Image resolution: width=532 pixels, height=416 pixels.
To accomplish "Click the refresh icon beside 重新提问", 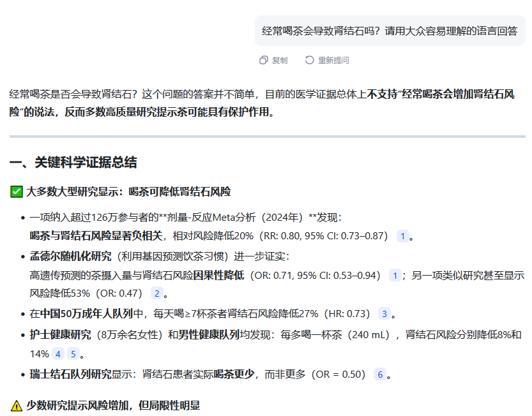I will 309,60.
